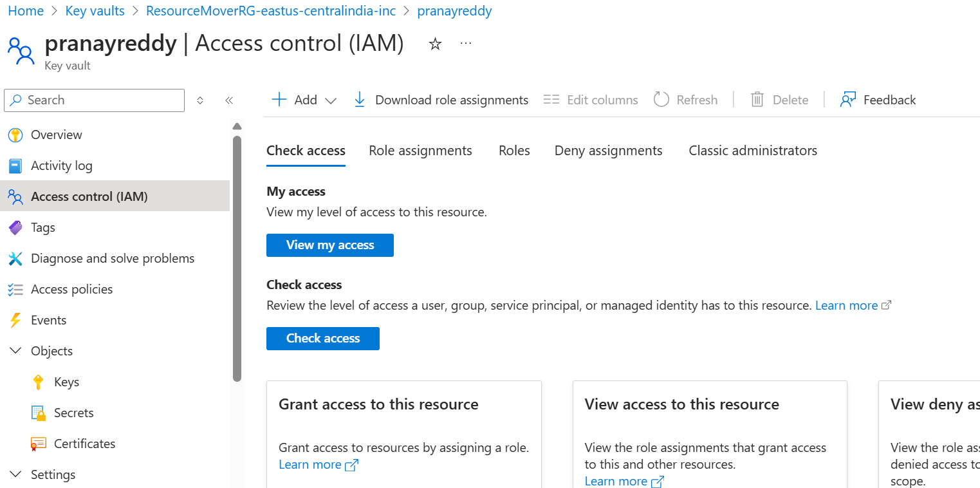980x488 pixels.
Task: Click the external link icon in the View access card
Action: 658,482
